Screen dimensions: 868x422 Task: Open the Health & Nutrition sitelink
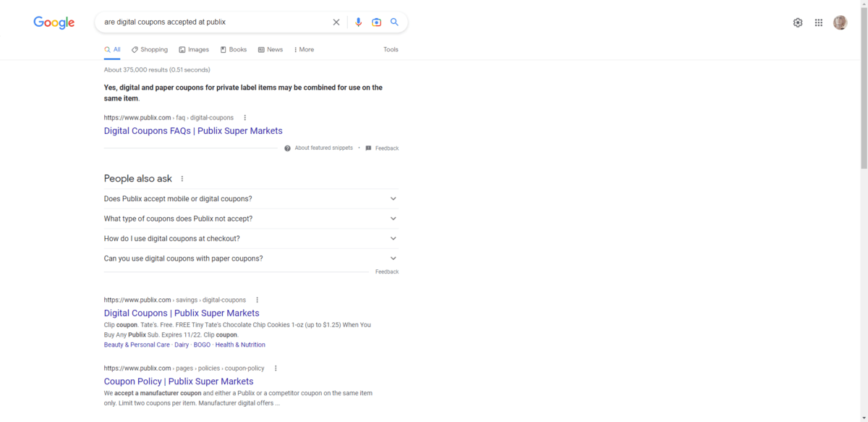point(240,345)
